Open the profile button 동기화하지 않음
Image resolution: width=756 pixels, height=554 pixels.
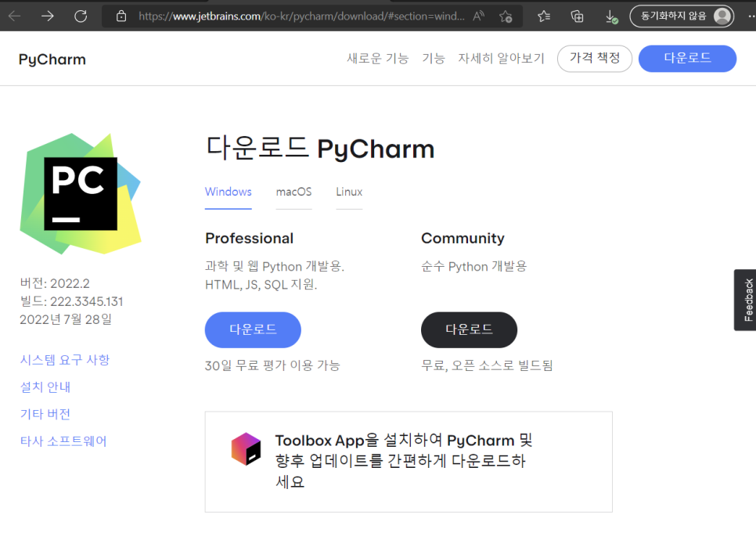pyautogui.click(x=682, y=16)
